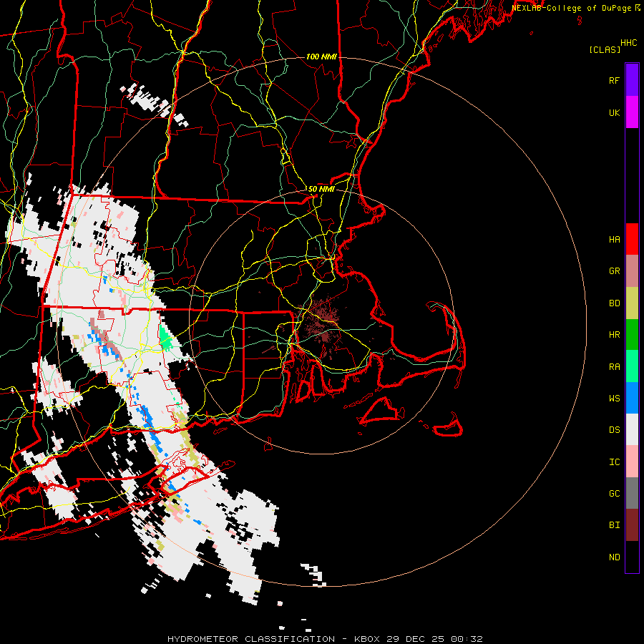This screenshot has width=644, height=644.
Task: Click the ND black legend swatch
Action: [x=632, y=557]
